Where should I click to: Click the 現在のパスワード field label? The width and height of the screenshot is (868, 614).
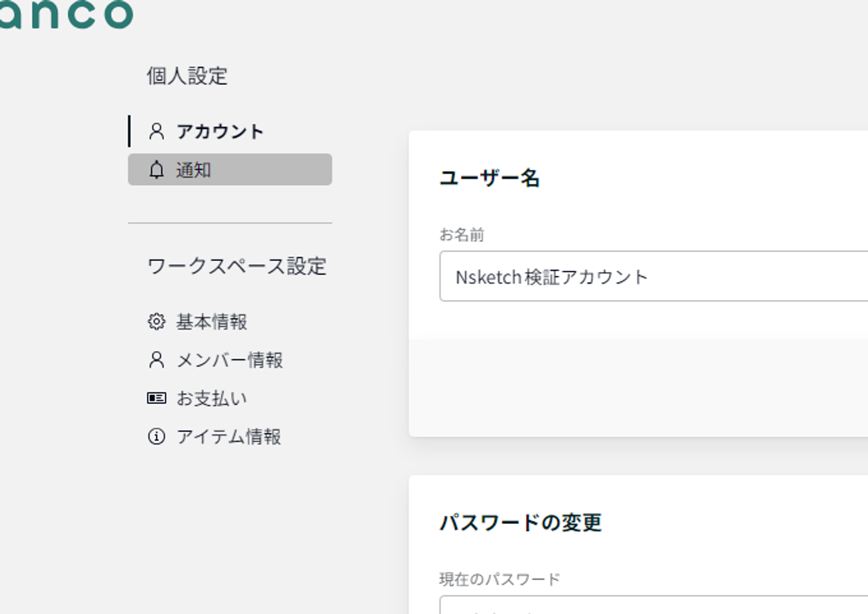click(499, 580)
